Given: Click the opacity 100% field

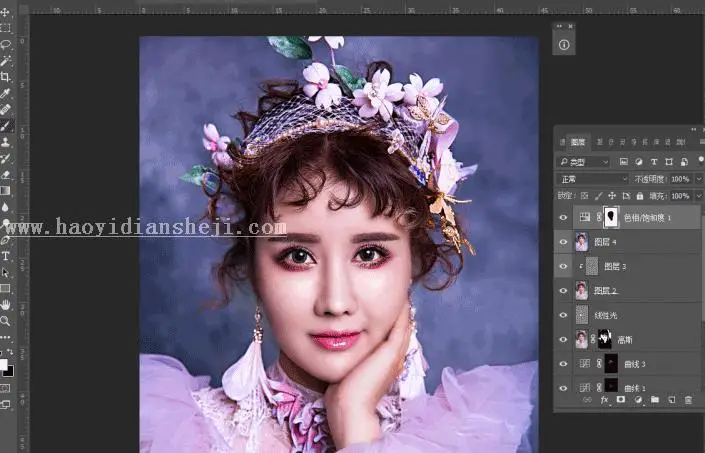Looking at the screenshot, I should point(680,179).
